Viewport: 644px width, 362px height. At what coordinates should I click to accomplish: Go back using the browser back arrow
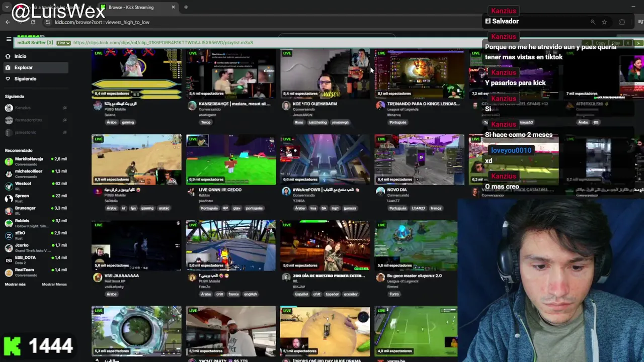pyautogui.click(x=8, y=22)
